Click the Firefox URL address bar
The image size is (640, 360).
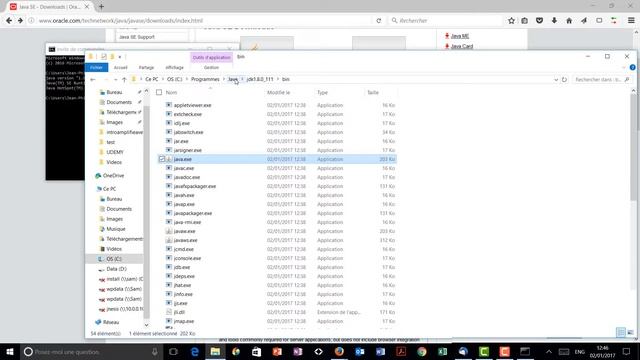pyautogui.click(x=204, y=20)
